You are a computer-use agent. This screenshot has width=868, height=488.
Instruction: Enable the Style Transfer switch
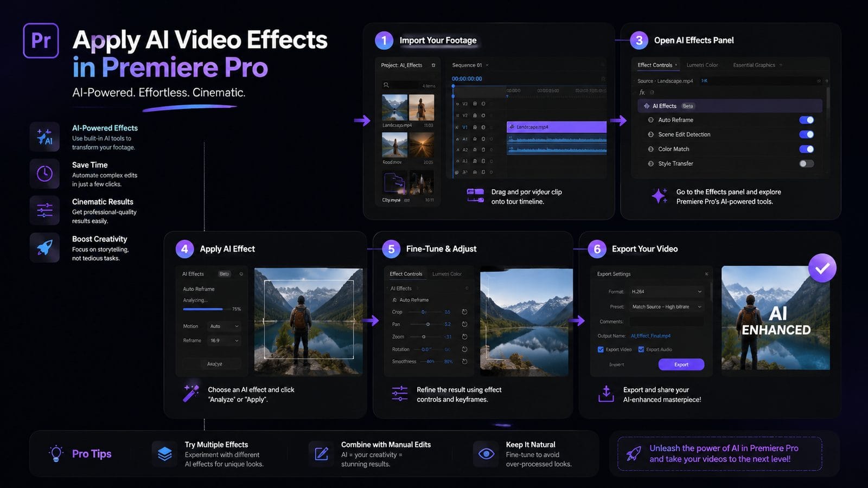coord(806,164)
